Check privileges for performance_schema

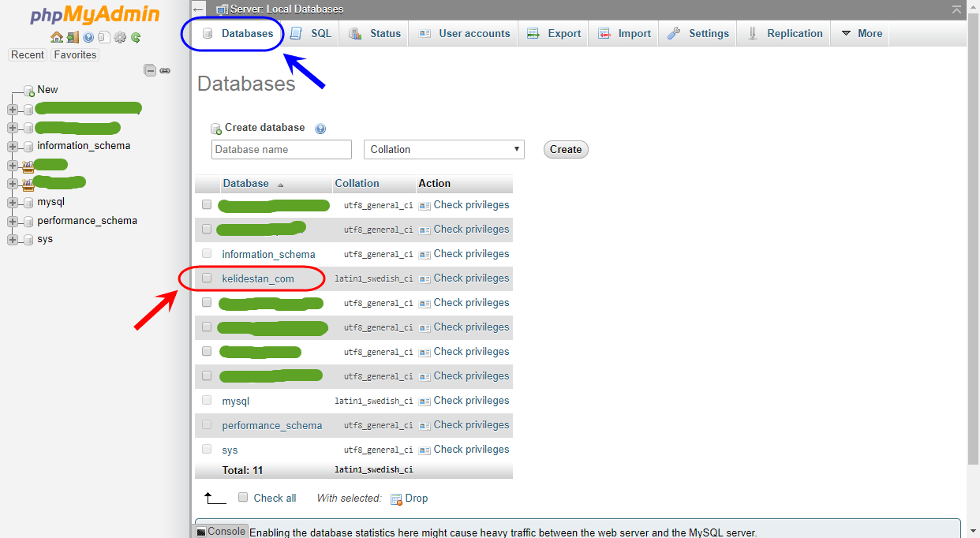point(464,424)
